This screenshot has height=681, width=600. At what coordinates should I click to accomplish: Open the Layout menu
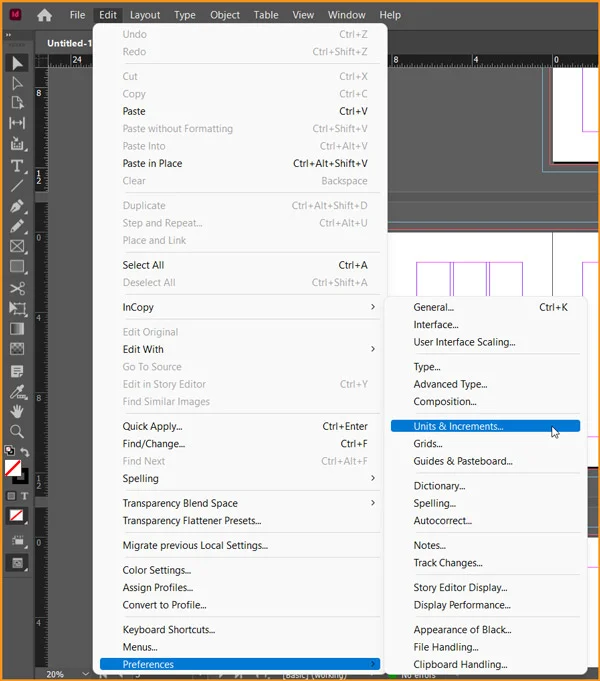pyautogui.click(x=145, y=15)
